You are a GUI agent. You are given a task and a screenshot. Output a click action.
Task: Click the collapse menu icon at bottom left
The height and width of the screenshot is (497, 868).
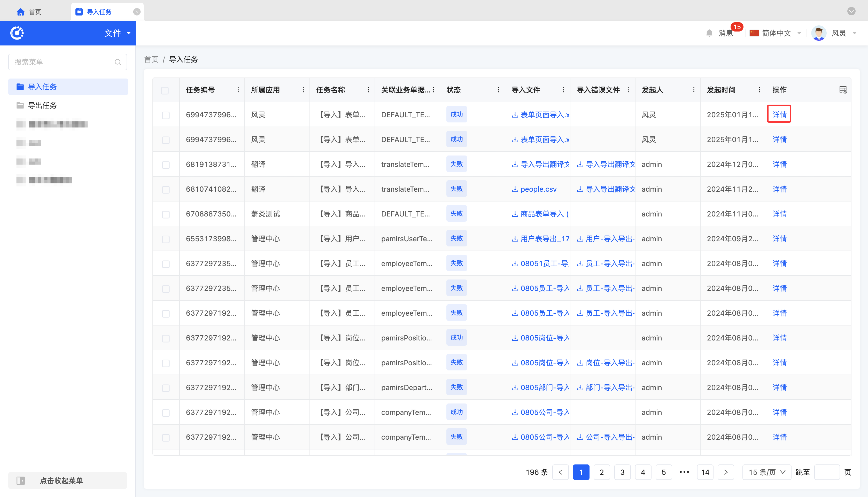(20, 481)
